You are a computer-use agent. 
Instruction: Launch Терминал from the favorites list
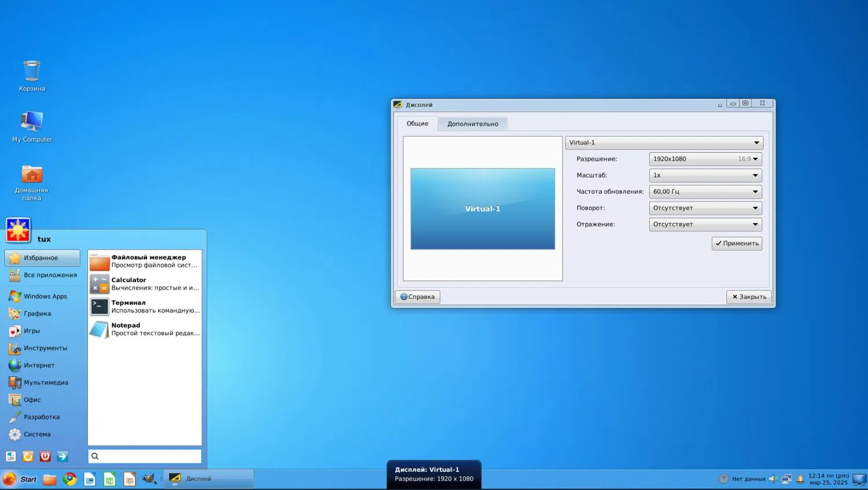(x=145, y=306)
